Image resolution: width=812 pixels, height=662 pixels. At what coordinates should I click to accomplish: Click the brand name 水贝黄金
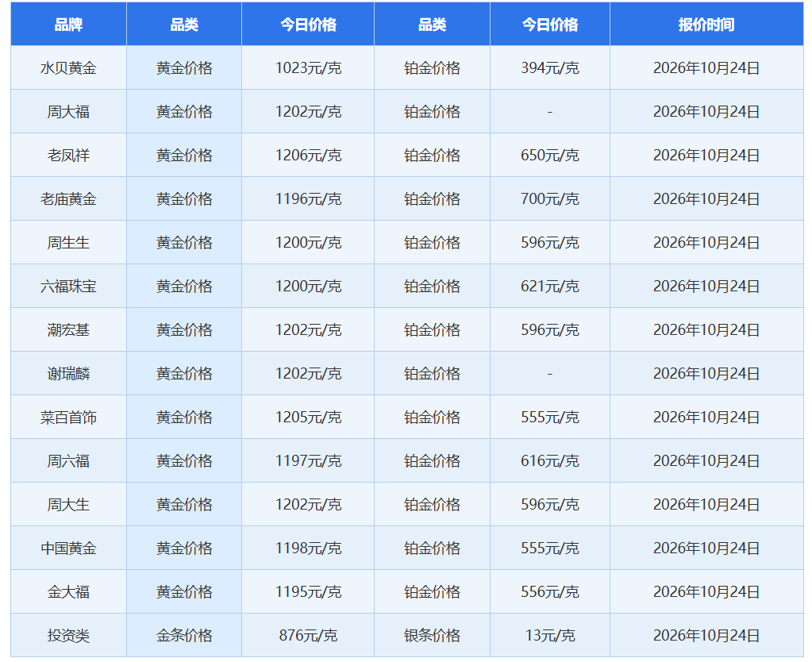point(68,67)
